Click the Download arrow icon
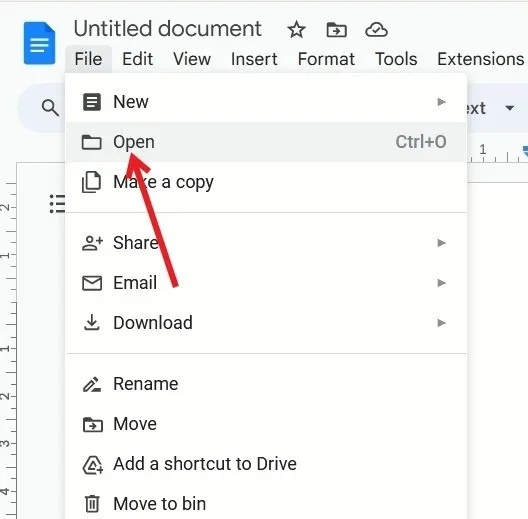 click(92, 323)
